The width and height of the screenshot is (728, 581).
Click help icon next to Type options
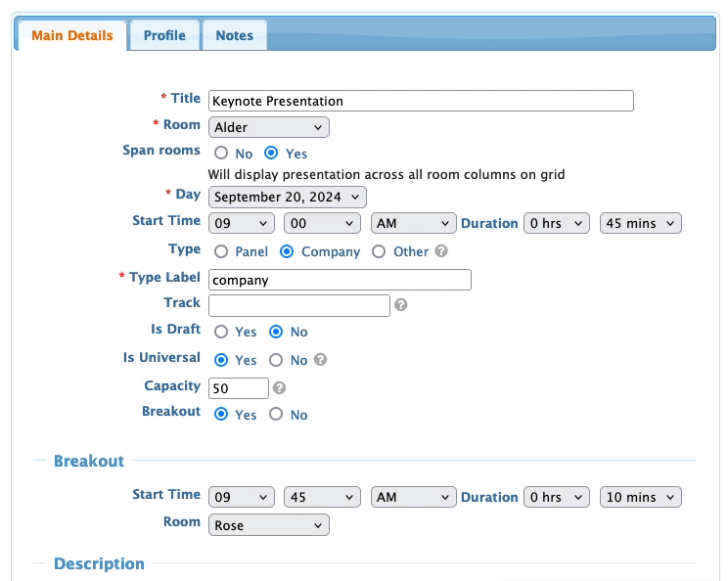click(441, 251)
